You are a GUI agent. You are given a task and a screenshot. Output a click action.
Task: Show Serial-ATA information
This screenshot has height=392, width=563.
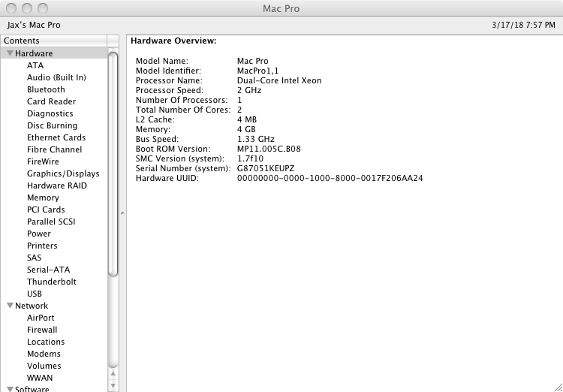point(49,270)
